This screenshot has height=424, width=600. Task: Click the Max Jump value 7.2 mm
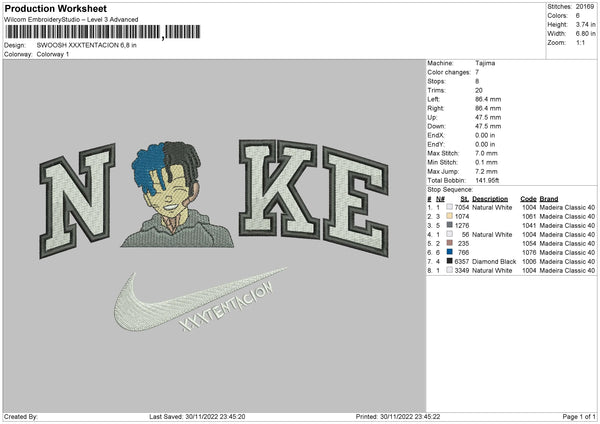click(x=486, y=171)
